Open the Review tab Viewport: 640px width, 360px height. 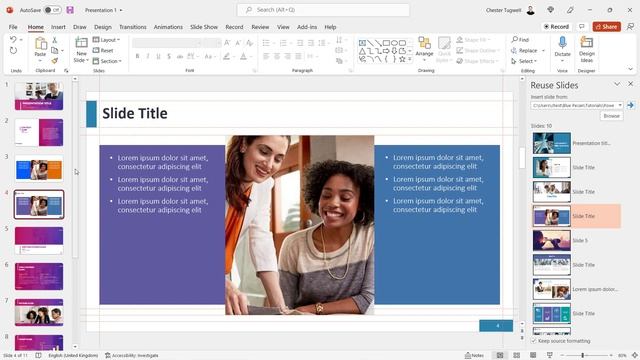coord(260,27)
